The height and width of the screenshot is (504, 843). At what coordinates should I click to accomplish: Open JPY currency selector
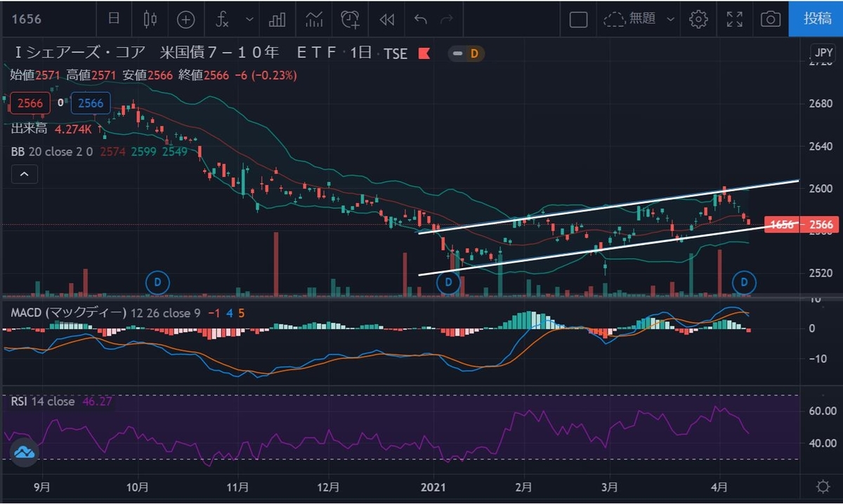823,53
